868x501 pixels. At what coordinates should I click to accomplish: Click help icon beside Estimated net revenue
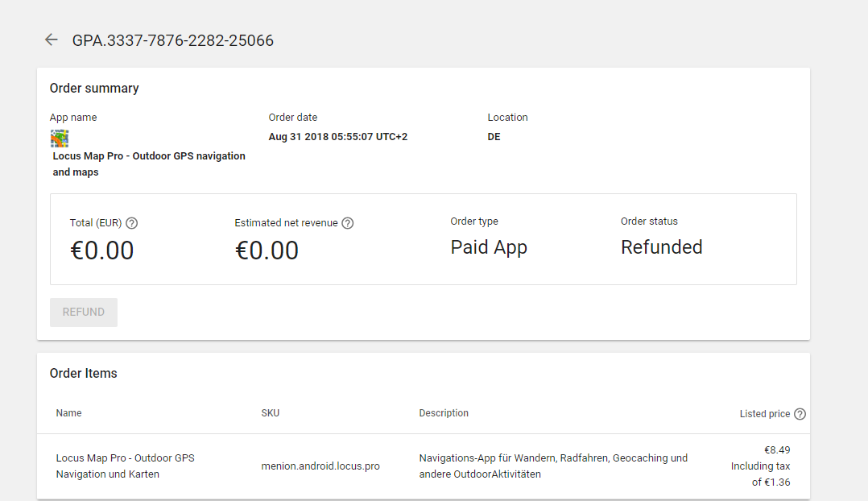pos(348,223)
